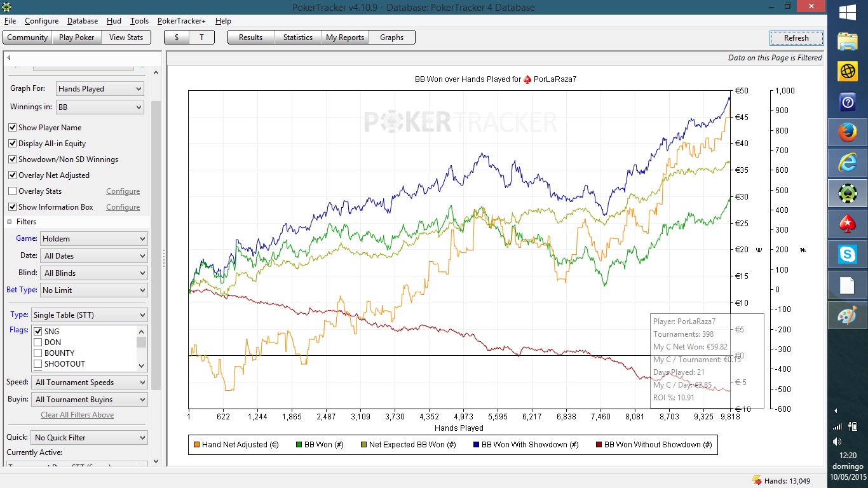Switch to the Results view
Image resolution: width=868 pixels, height=488 pixels.
pos(250,37)
